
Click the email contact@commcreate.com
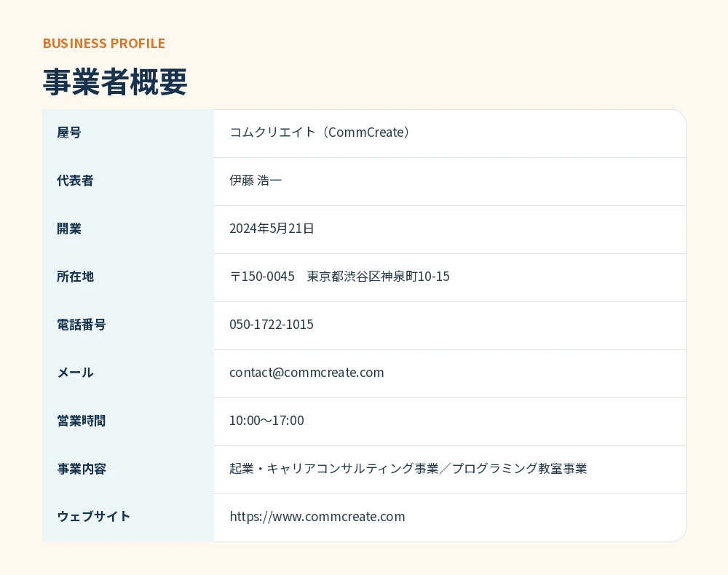click(307, 373)
